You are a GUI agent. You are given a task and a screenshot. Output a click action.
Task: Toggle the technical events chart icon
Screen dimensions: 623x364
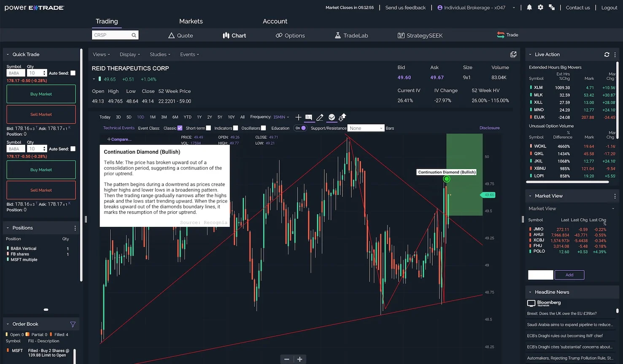(332, 117)
